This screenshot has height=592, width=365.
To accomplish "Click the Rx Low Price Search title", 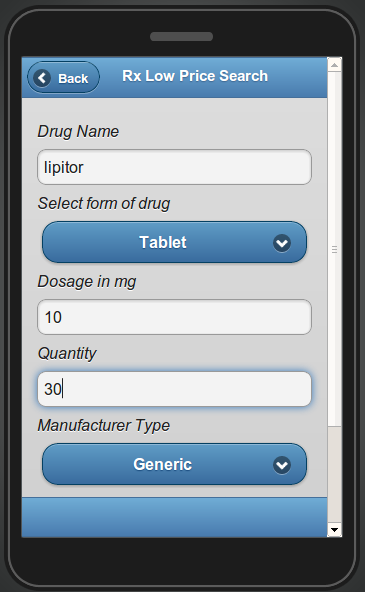I will 195,76.
